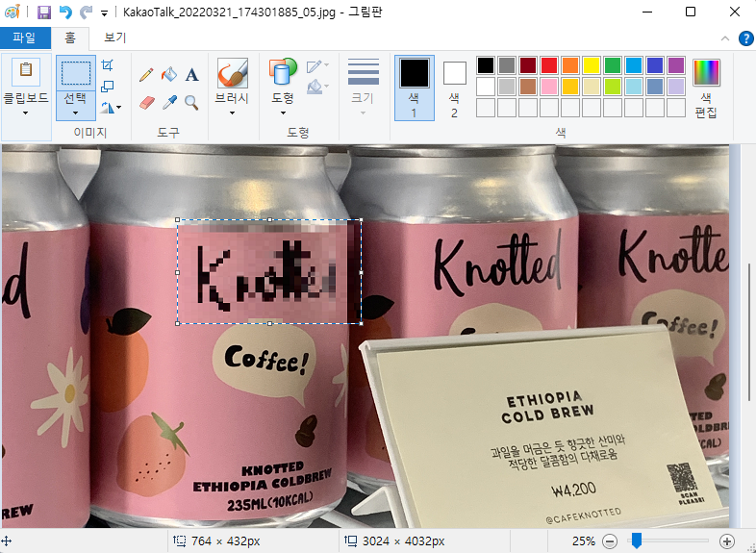756x553 pixels.
Task: Pick the black color swatch
Action: [486, 65]
